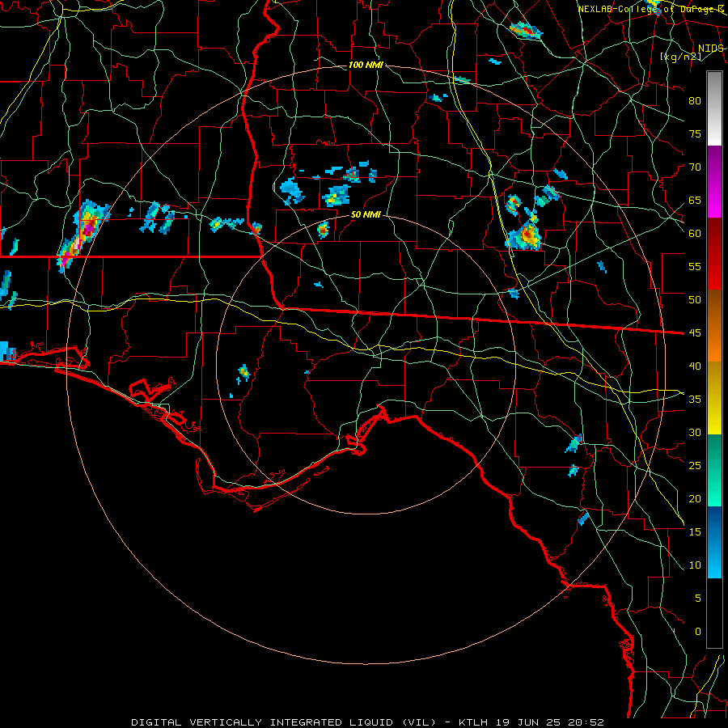Click the 40 value on the color scale
This screenshot has width=728, height=728.
click(x=695, y=366)
